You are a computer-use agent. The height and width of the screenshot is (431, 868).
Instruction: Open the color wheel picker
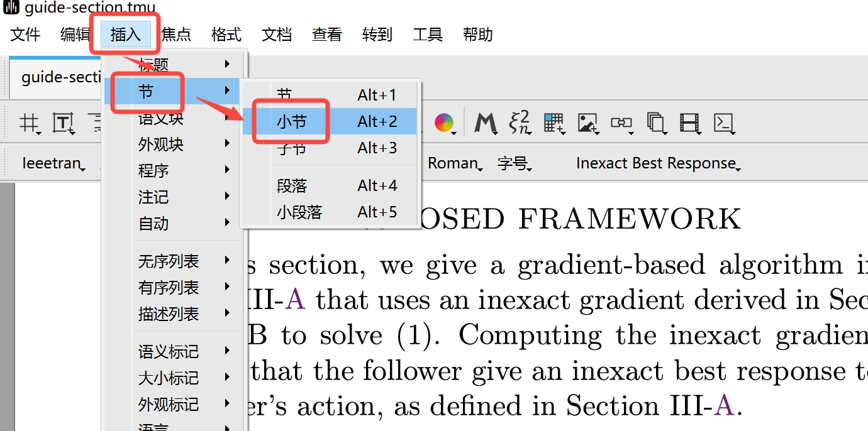[444, 123]
